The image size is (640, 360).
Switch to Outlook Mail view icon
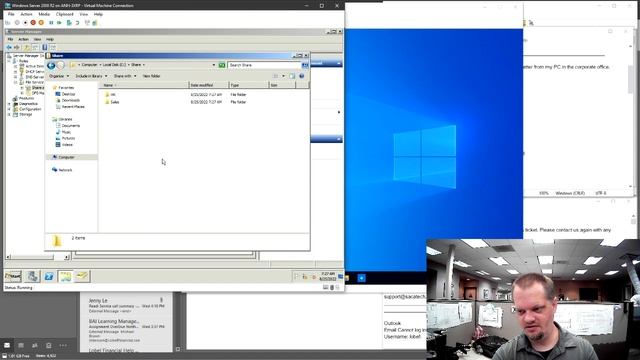click(x=7, y=345)
